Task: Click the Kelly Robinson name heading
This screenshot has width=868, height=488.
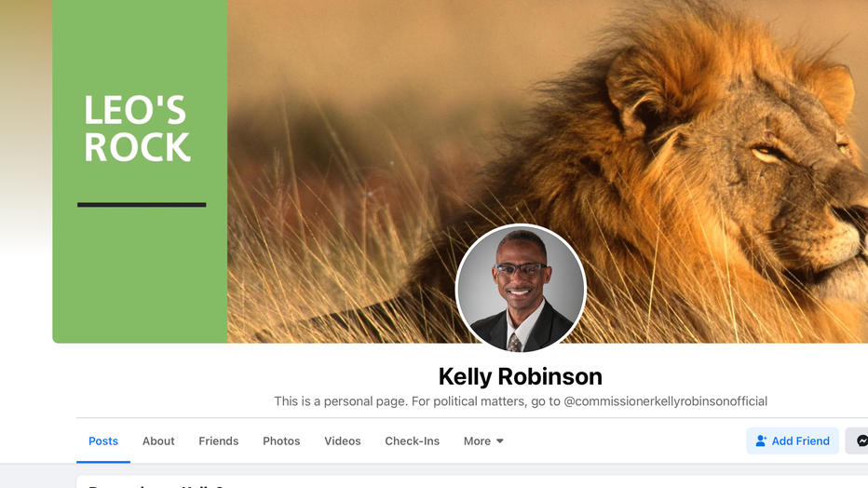Action: click(521, 376)
